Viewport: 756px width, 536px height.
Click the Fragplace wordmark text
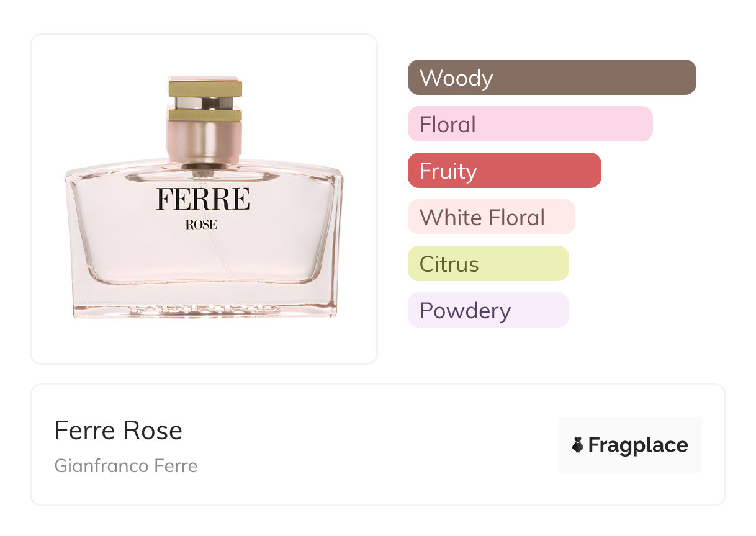637,445
